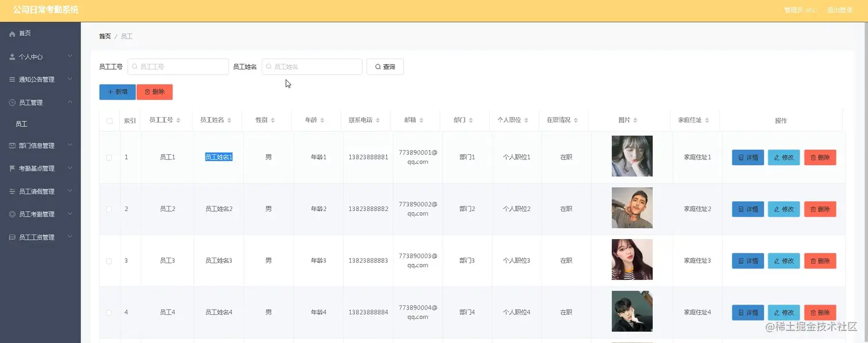Check the box for 员工1 row
This screenshot has height=343, width=868.
(x=109, y=158)
